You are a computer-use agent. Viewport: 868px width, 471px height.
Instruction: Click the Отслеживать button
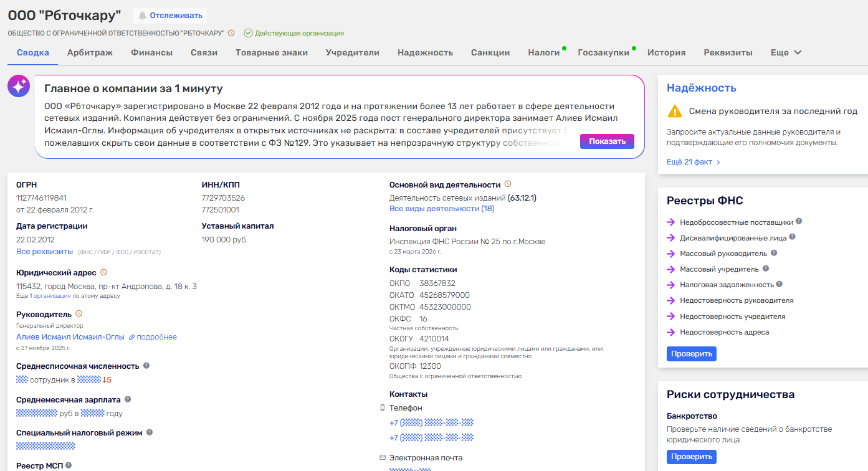click(x=169, y=16)
